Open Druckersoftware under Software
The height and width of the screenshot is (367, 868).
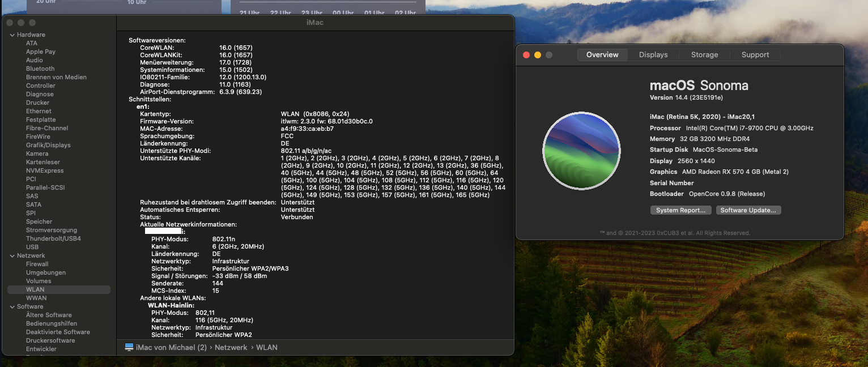pyautogui.click(x=50, y=340)
